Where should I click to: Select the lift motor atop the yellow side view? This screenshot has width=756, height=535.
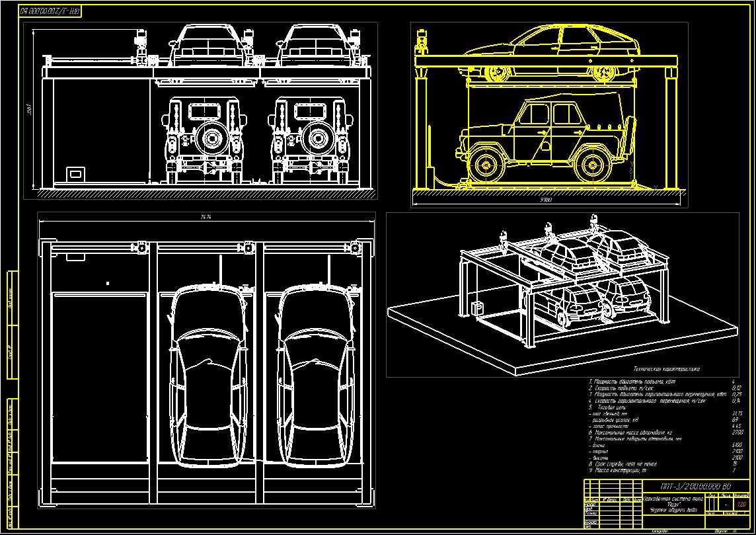point(423,42)
